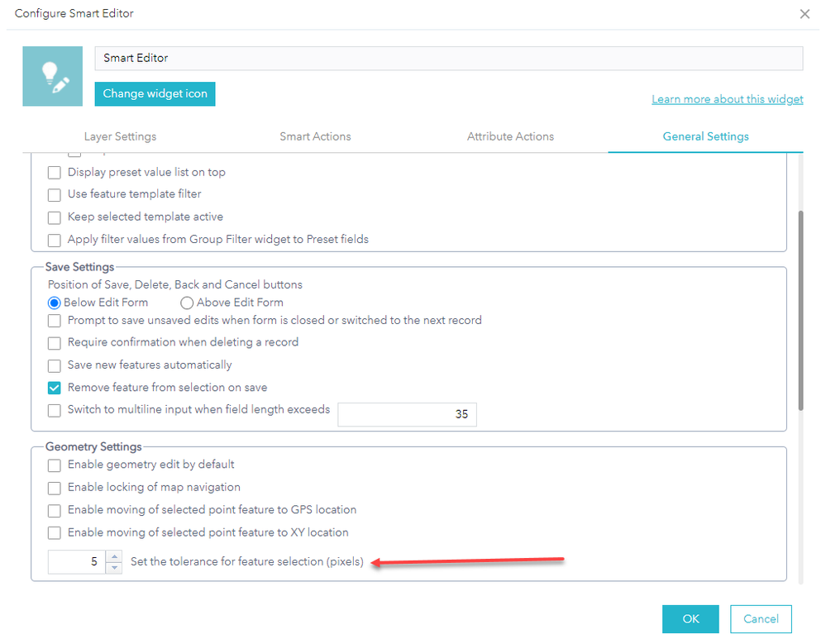Click the Change widget icon button
826x644 pixels.
point(155,93)
